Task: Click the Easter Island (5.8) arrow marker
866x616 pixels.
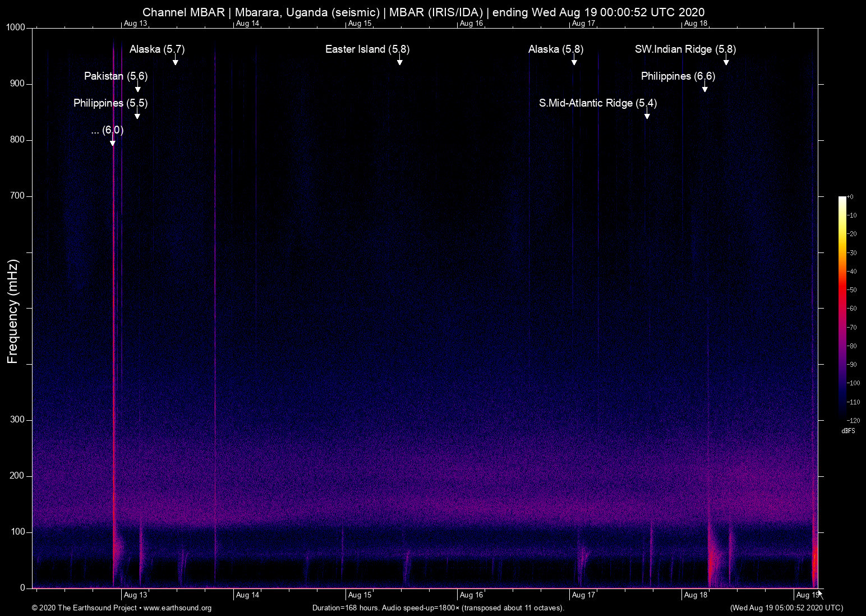Action: click(399, 62)
